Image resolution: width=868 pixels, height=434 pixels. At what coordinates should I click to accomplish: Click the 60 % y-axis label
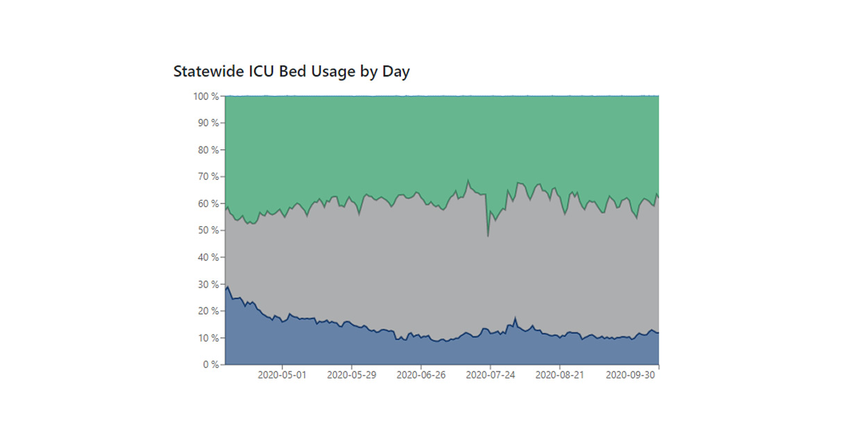207,203
